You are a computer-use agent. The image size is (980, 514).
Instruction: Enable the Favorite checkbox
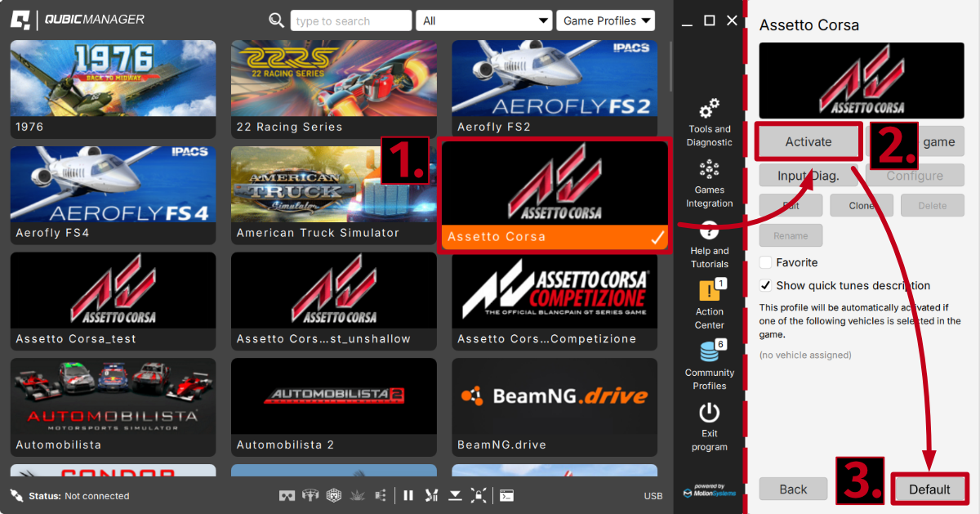click(765, 262)
